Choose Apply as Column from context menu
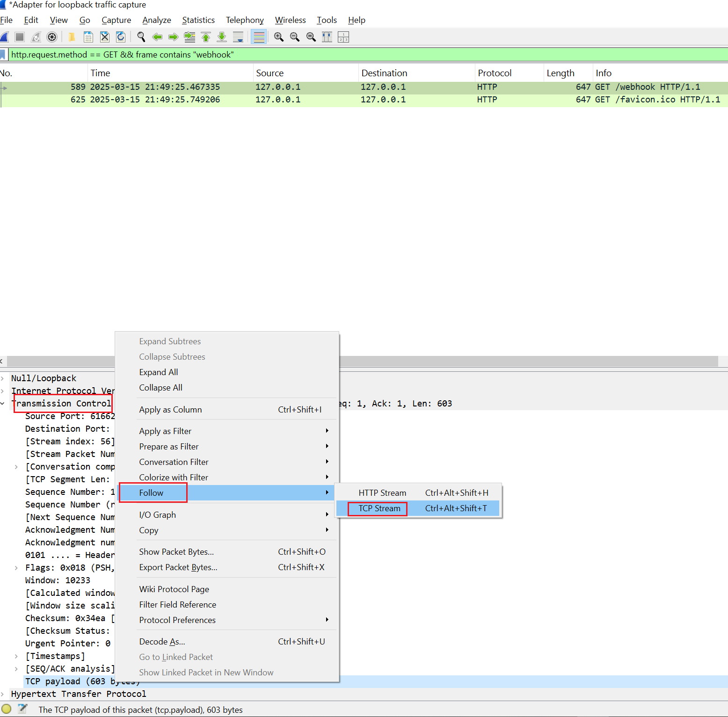728x717 pixels. tap(170, 410)
